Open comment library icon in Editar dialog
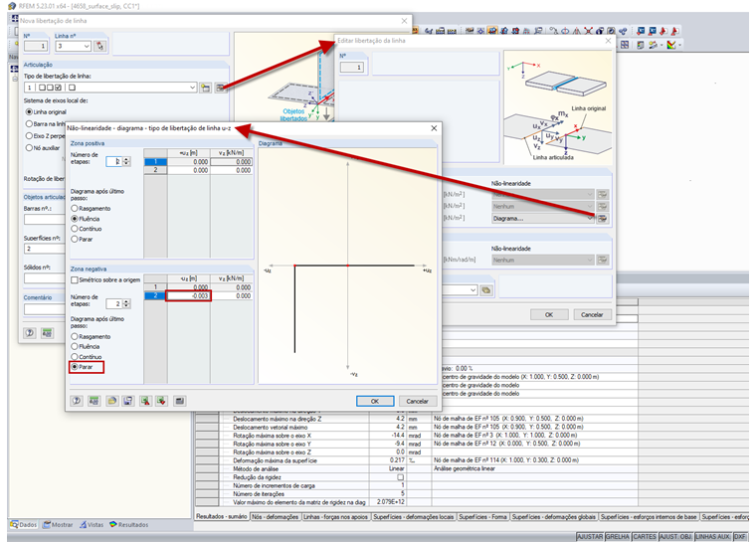The width and height of the screenshot is (756, 542). 486,290
